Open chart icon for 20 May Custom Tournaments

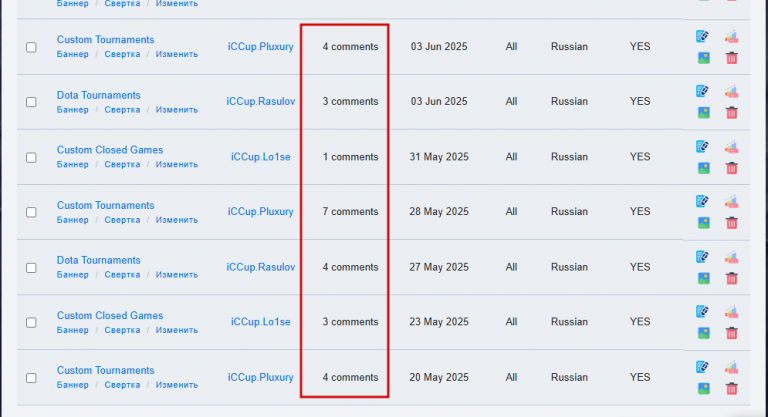(731, 367)
